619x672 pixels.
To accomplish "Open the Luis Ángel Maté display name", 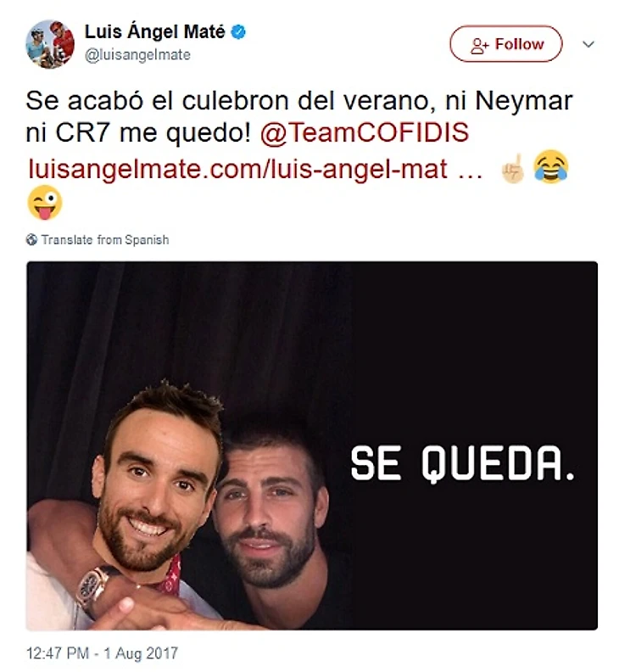I will coord(154,31).
